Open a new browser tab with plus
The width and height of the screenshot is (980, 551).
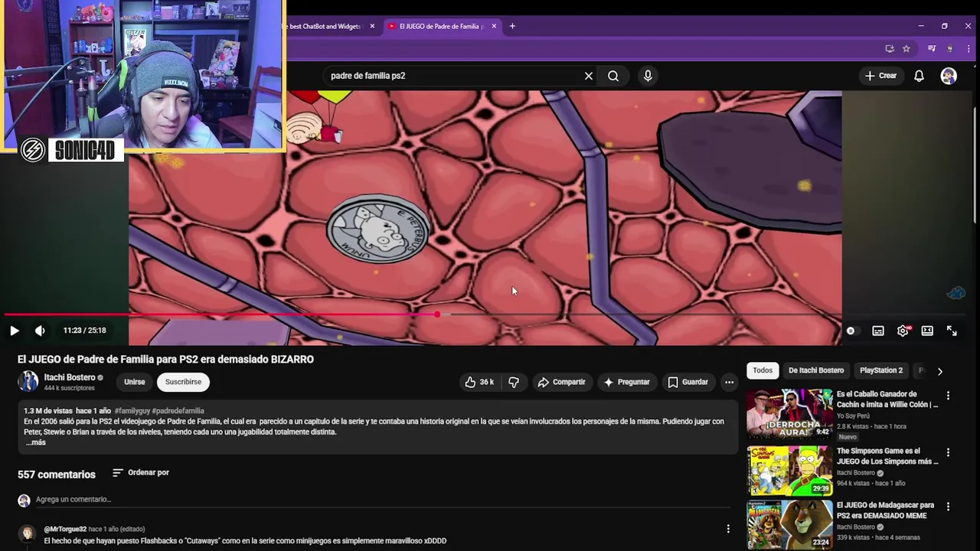[512, 26]
